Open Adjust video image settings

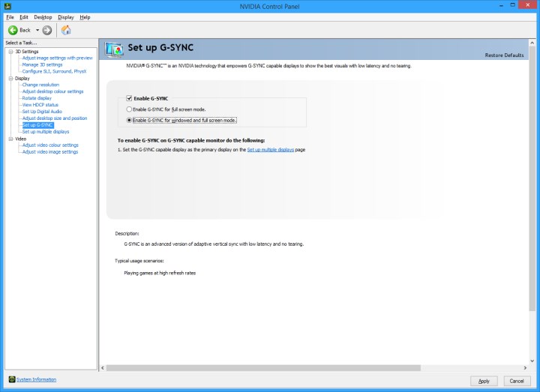(x=50, y=151)
